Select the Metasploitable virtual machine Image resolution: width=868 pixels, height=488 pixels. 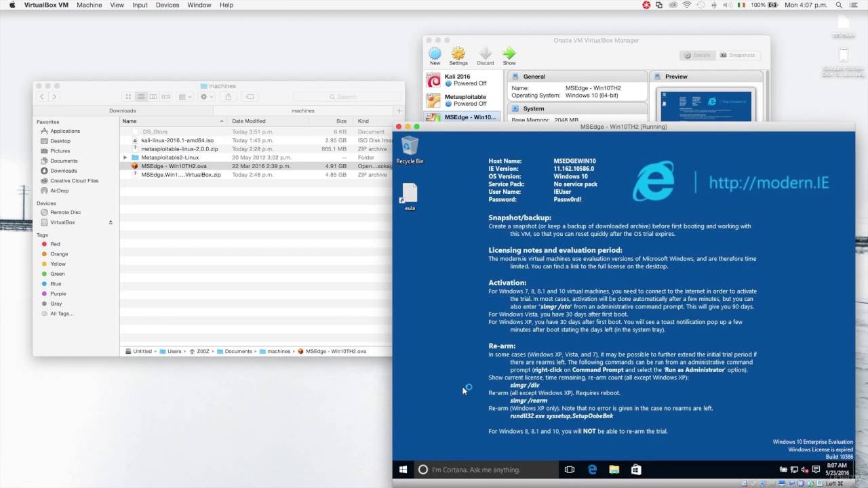coord(462,100)
